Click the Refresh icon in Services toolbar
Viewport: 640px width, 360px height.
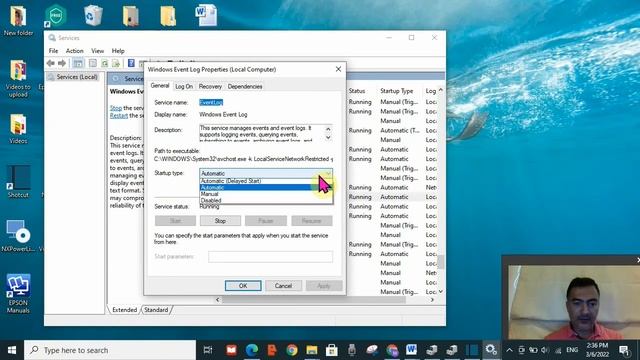(105, 63)
